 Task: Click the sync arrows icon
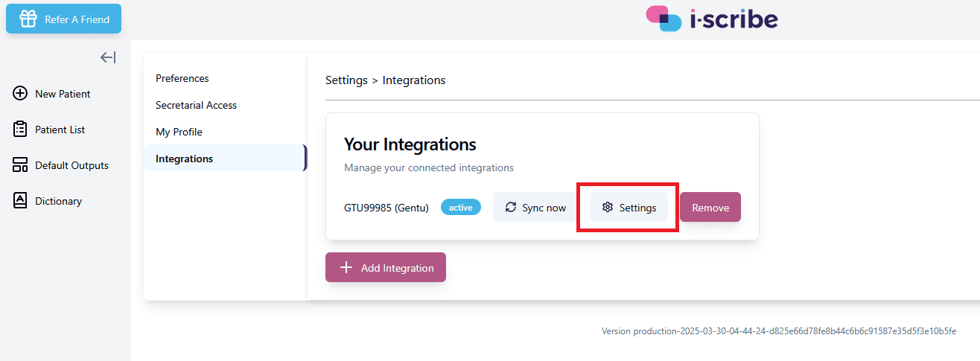pyautogui.click(x=511, y=208)
